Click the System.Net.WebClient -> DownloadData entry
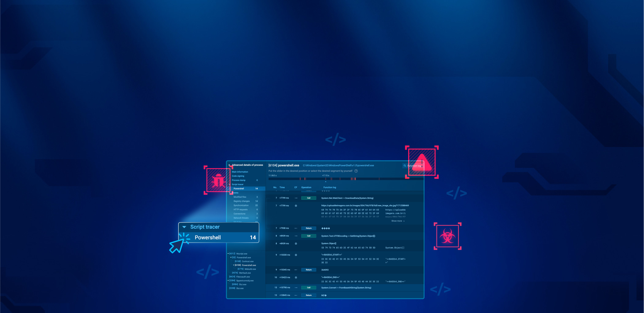Image resolution: width=644 pixels, height=313 pixels. 347,198
